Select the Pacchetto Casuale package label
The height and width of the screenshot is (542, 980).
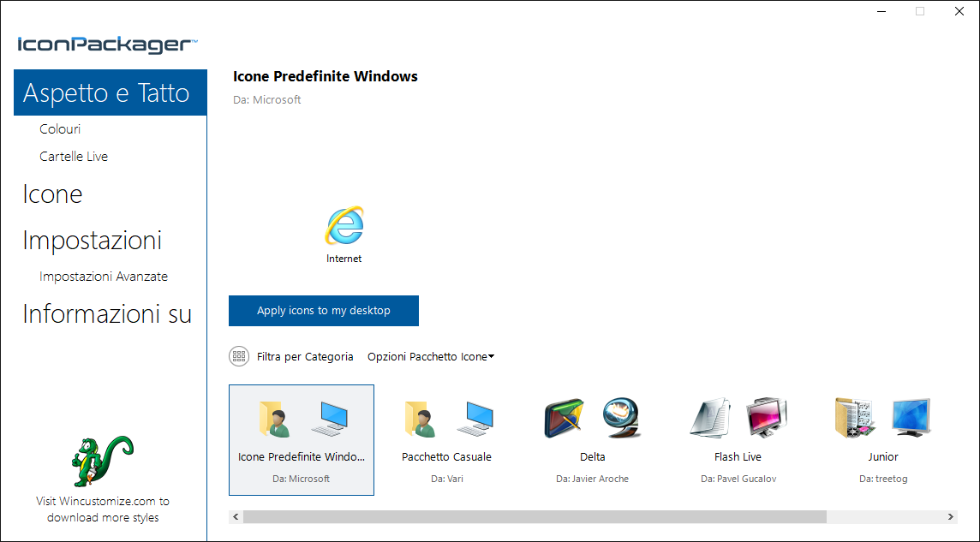pos(447,456)
